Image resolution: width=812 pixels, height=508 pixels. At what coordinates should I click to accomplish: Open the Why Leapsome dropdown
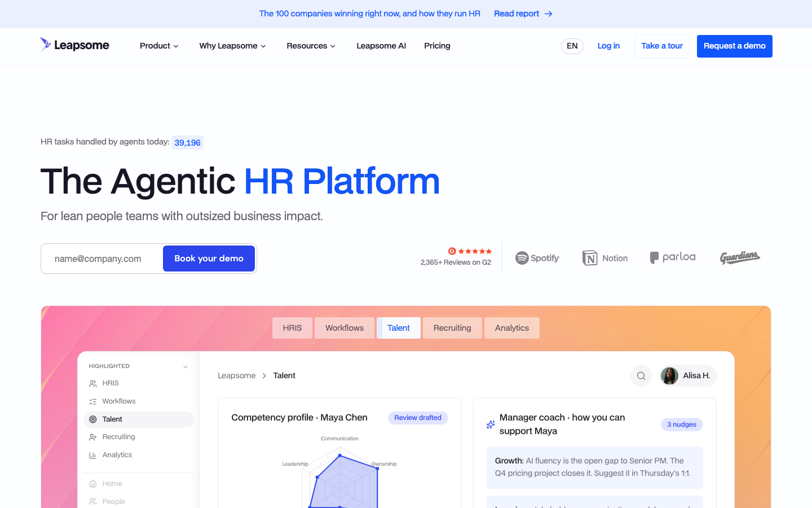click(x=232, y=46)
